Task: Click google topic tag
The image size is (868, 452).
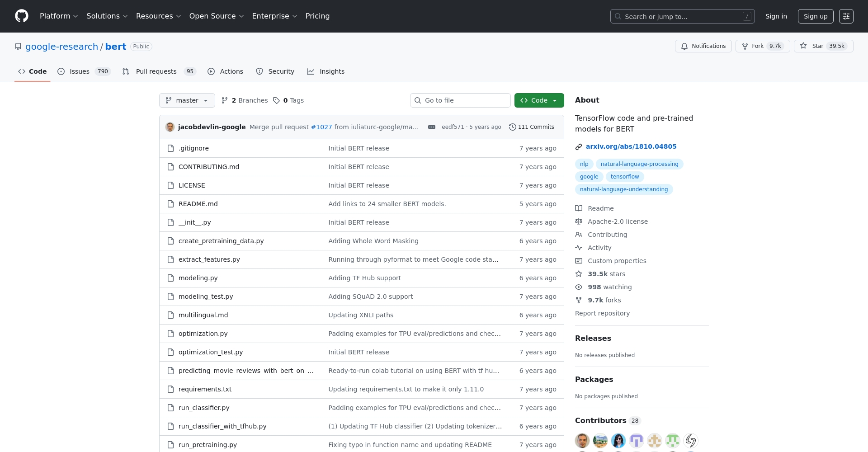Action: [589, 177]
